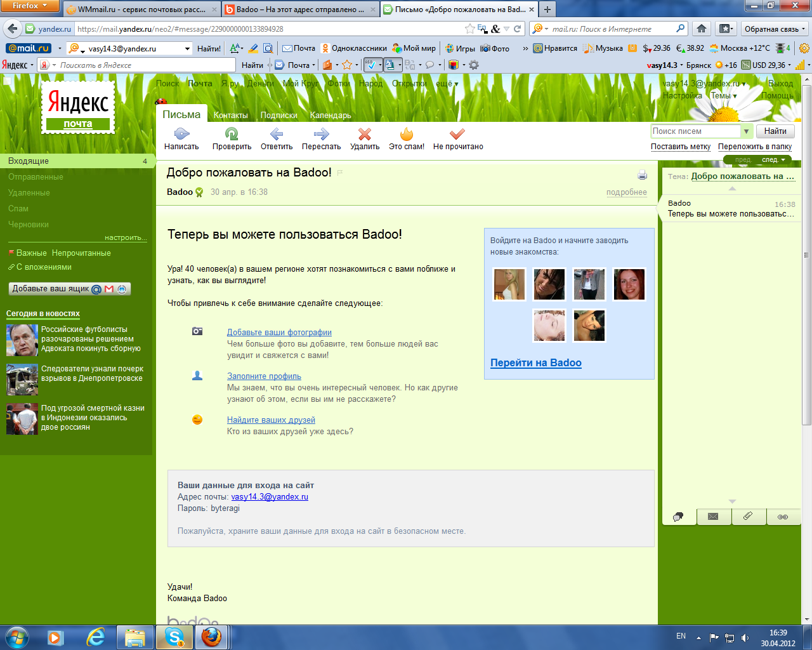Reload the page with the address bar refresh icon

(x=518, y=29)
